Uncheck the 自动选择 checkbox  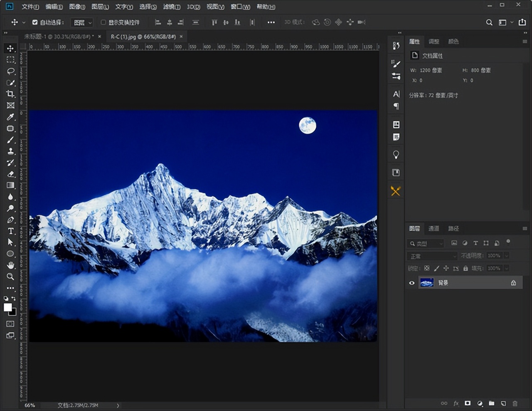[x=35, y=22]
